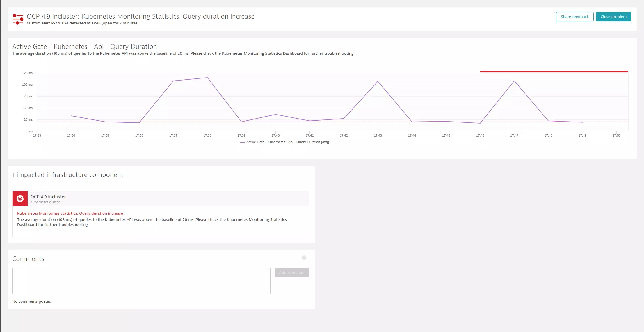Click the Close problem button
The image size is (644, 332).
613,16
